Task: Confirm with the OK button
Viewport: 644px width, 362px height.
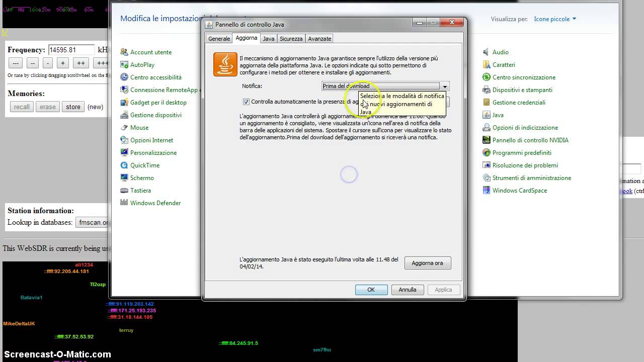Action: pyautogui.click(x=371, y=290)
